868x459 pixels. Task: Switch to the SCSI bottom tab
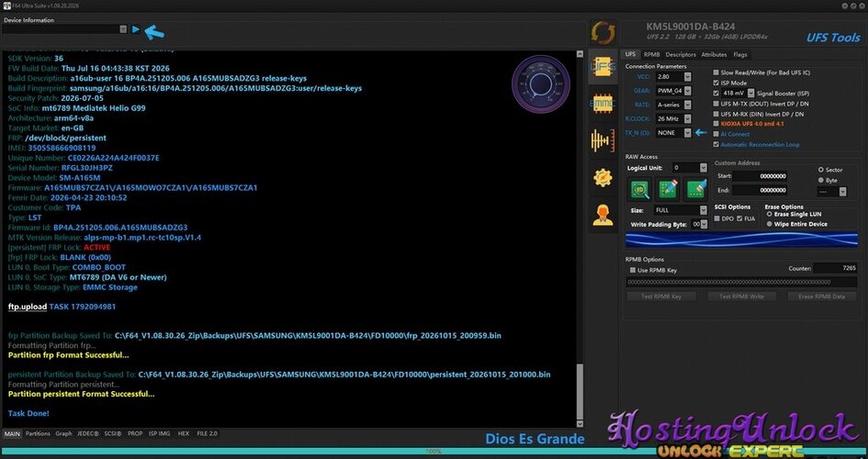point(113,434)
